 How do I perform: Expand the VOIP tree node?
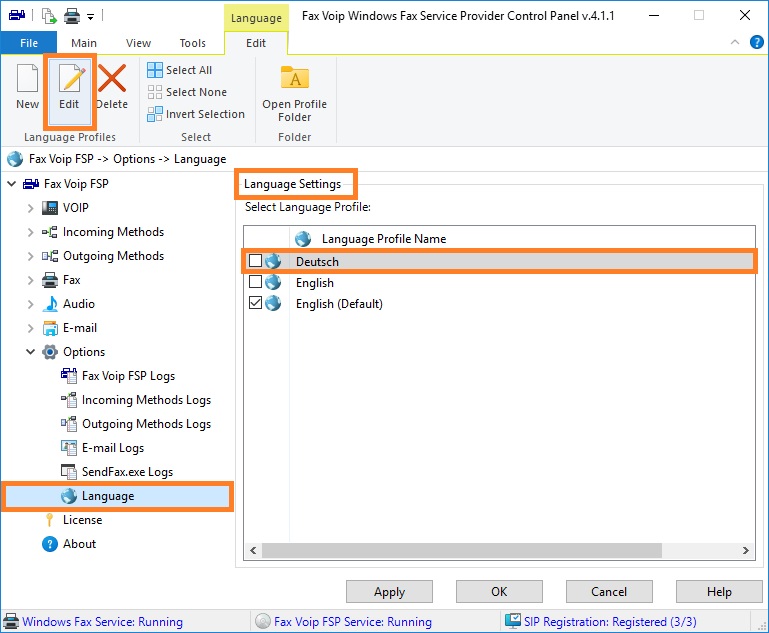coord(30,208)
